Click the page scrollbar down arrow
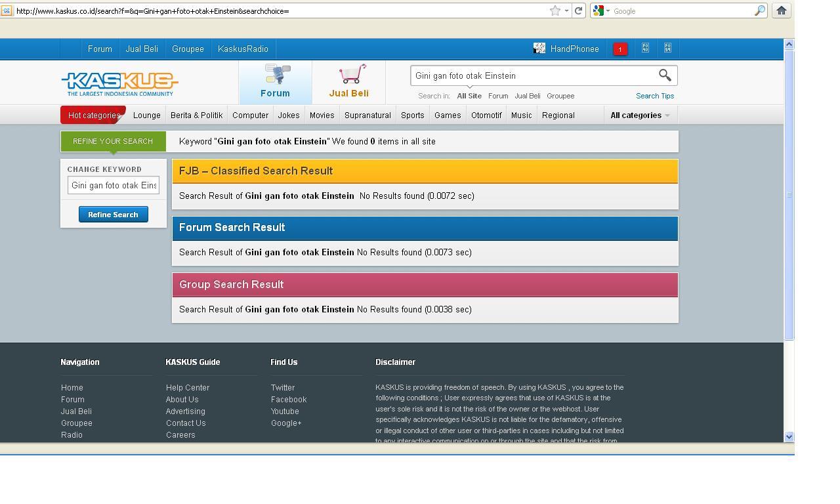Screen dimensions: 840x504 pos(789,436)
